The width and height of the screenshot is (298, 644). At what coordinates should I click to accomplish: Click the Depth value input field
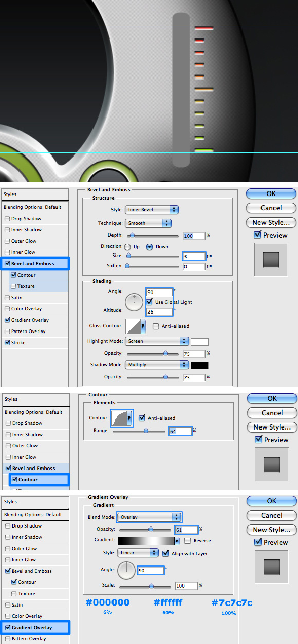tap(194, 236)
